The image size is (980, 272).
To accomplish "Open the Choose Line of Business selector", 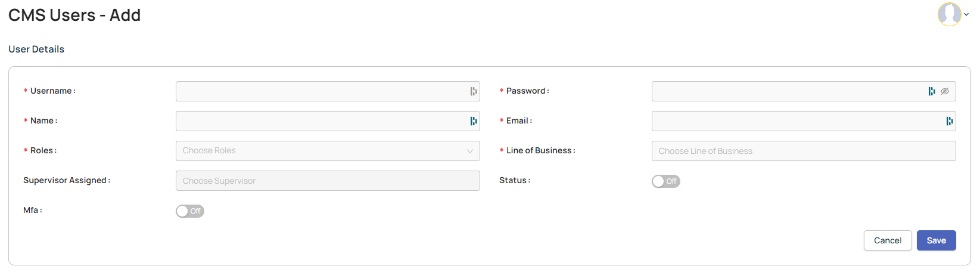I will 804,151.
